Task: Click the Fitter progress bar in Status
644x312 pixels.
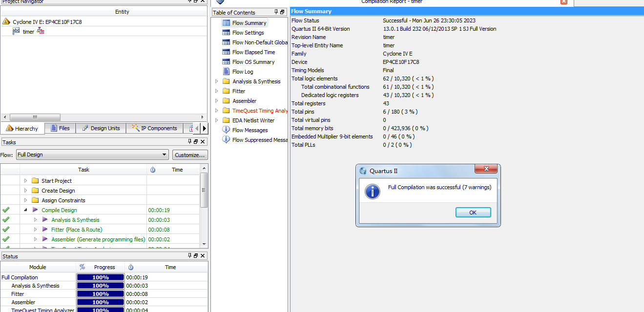Action: (100, 294)
